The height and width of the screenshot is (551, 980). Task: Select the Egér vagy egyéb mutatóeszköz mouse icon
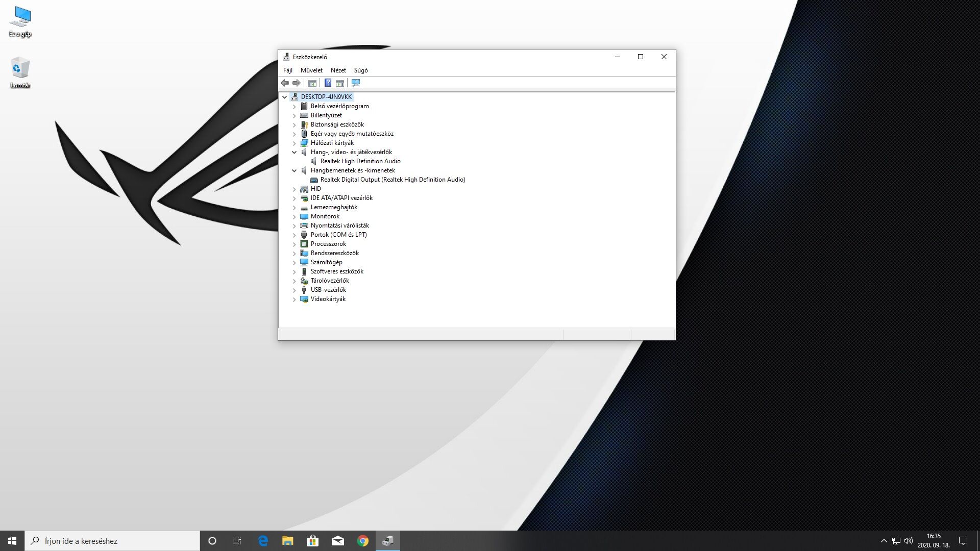[304, 134]
